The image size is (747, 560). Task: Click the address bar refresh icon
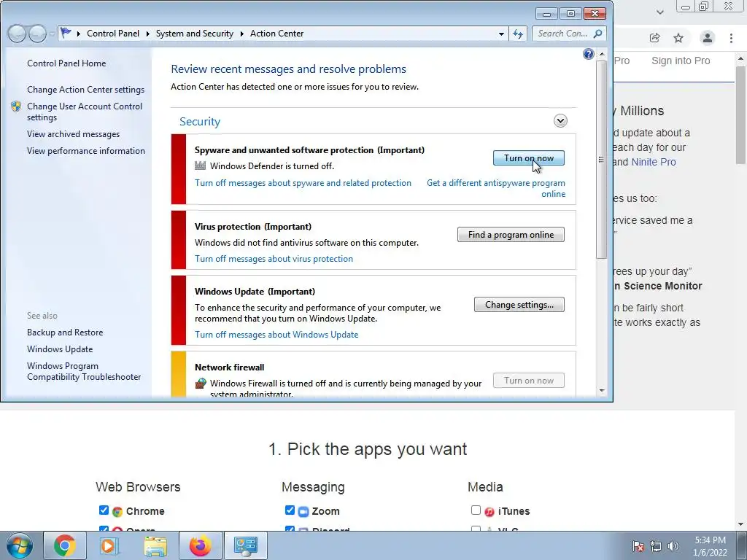[518, 34]
